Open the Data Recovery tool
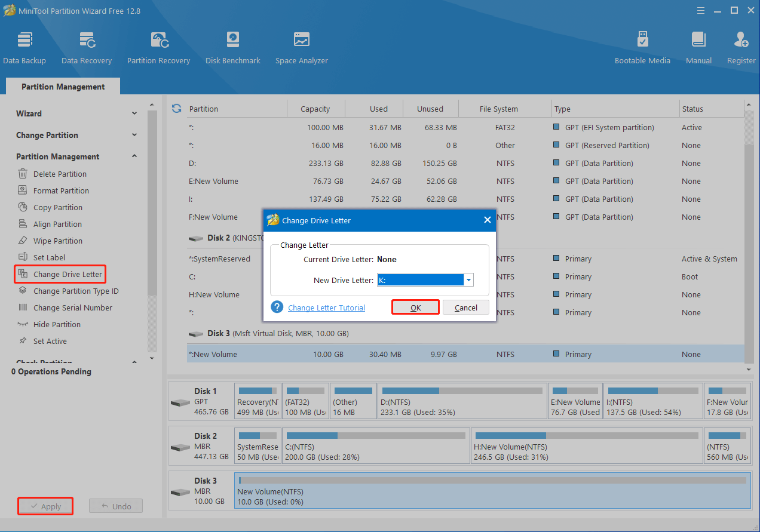The image size is (760, 532). coord(87,47)
